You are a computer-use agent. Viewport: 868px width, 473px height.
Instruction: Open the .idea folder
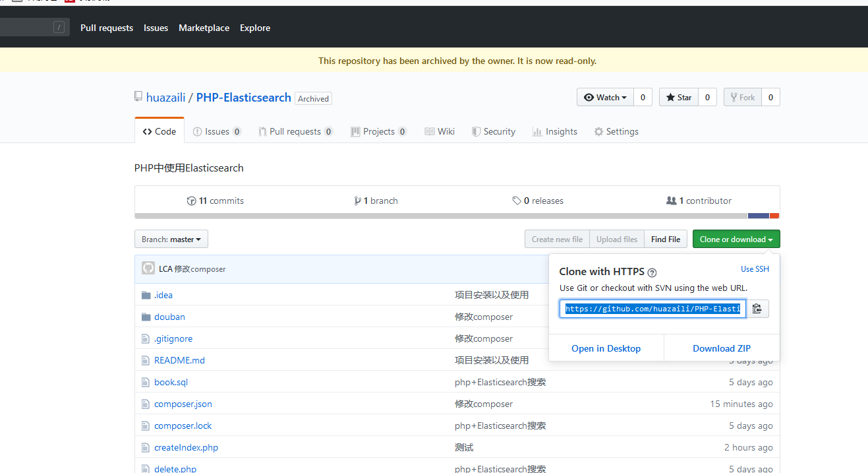[163, 295]
